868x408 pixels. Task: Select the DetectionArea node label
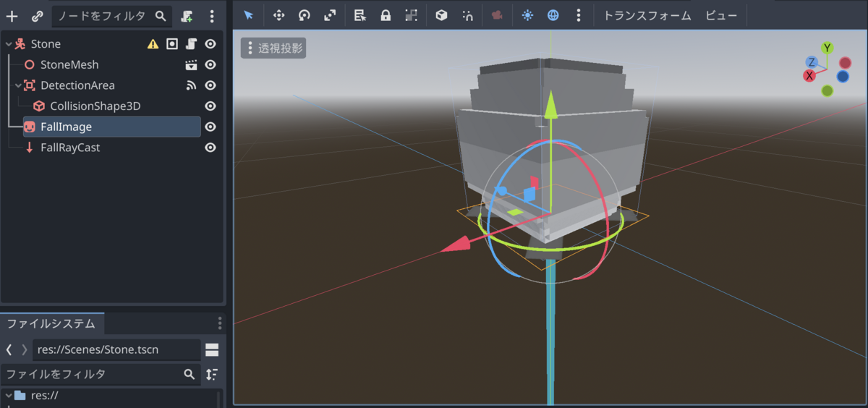click(x=77, y=85)
